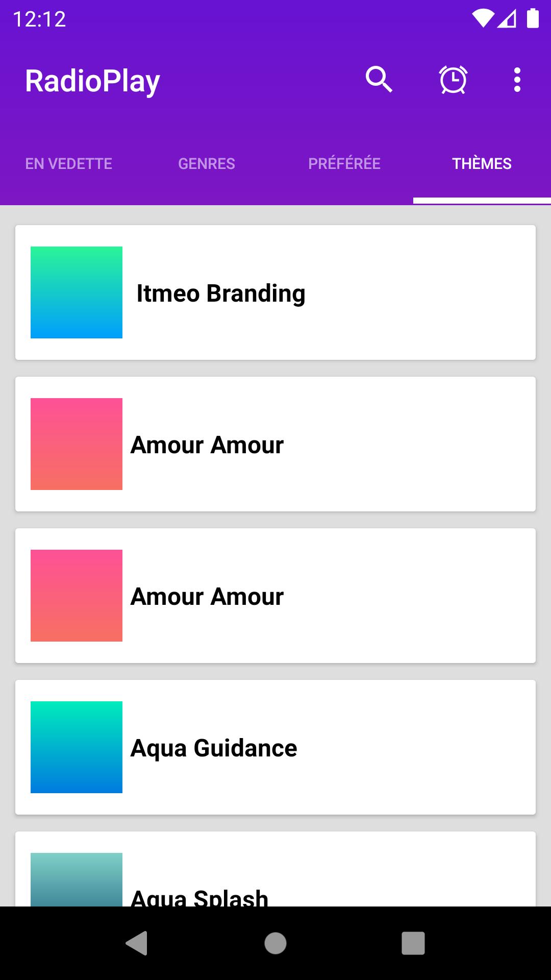
Task: Pick the second Amour Amour pink swatch
Action: [x=77, y=596]
